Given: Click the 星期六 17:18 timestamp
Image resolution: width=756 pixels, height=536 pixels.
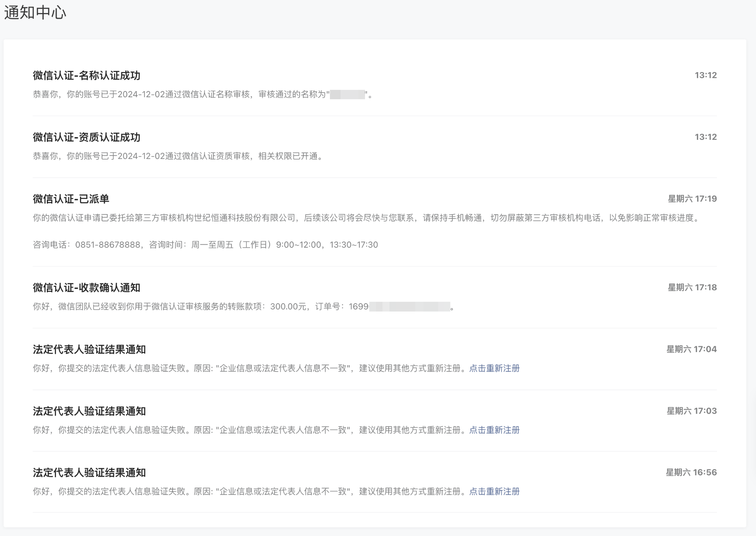Looking at the screenshot, I should tap(692, 287).
